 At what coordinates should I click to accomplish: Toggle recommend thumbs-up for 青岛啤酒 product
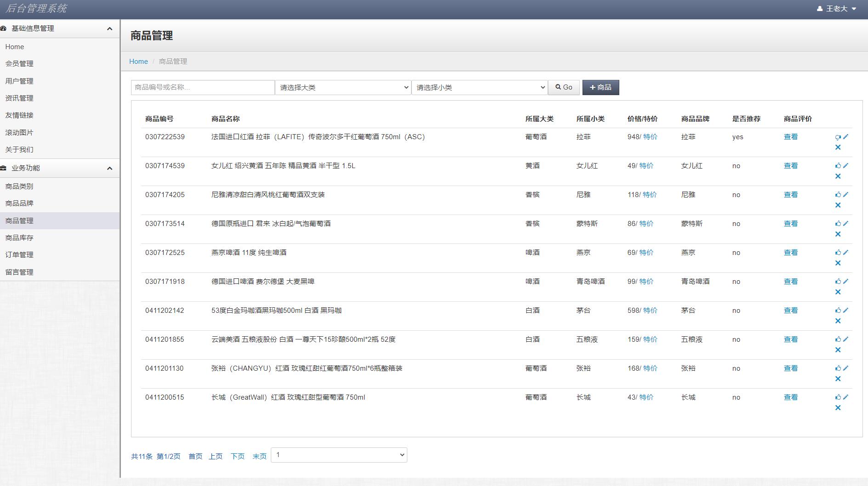tap(838, 281)
